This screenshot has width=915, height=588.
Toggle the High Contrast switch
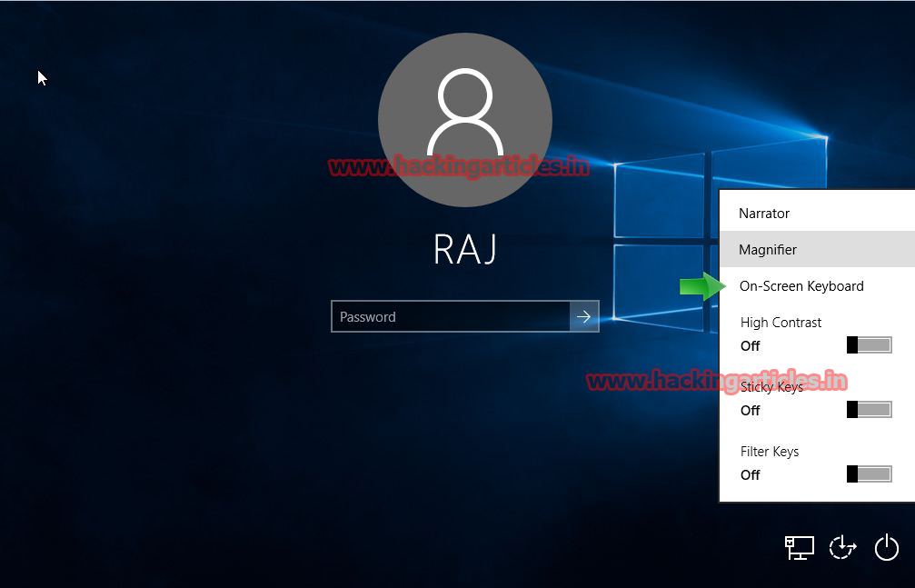point(870,345)
